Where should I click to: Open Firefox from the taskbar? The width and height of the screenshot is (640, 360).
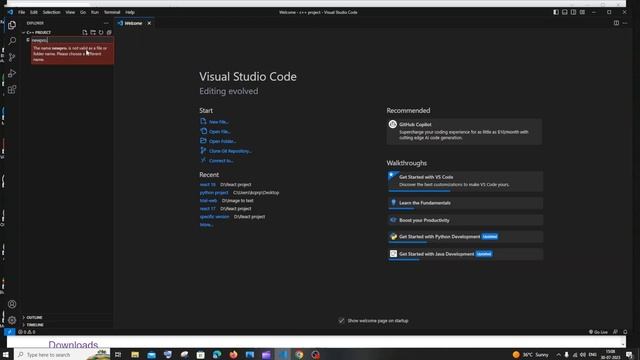coord(233,355)
